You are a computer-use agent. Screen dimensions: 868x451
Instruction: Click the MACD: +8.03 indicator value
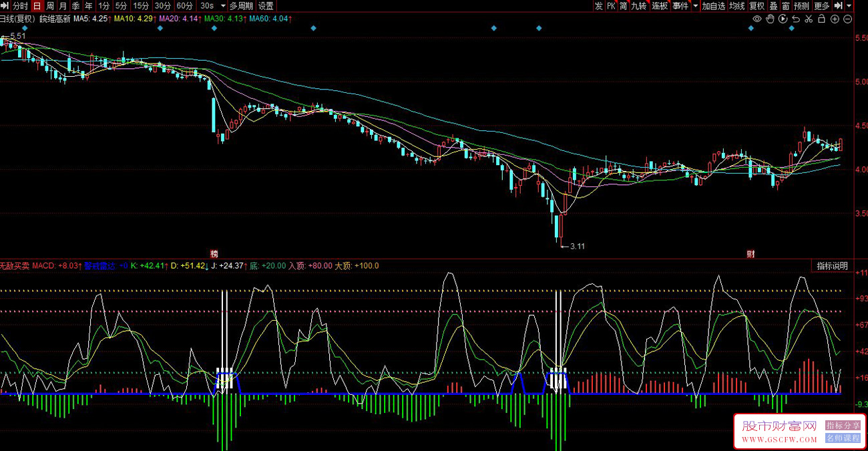(x=56, y=266)
